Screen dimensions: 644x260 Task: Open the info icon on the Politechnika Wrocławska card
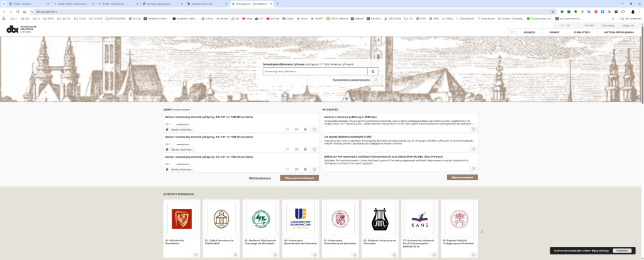(196, 255)
